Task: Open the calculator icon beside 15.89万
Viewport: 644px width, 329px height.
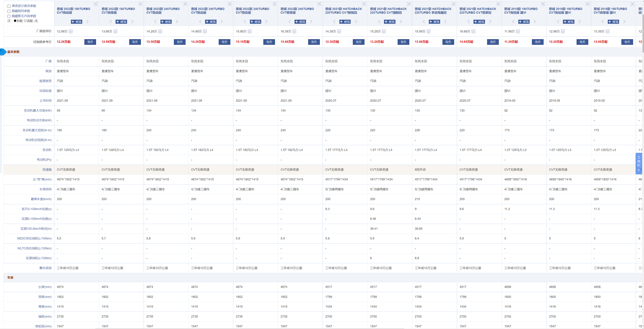Action: pyautogui.click(x=250, y=31)
